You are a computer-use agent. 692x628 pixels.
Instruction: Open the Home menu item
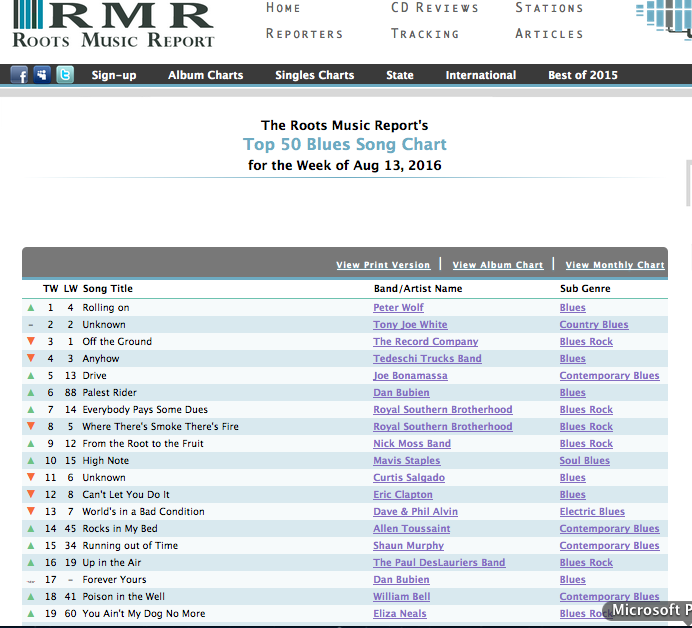click(283, 8)
